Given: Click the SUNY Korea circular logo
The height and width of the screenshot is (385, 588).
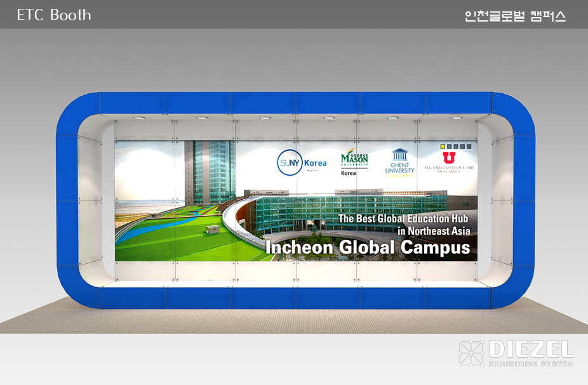Looking at the screenshot, I should point(289,162).
